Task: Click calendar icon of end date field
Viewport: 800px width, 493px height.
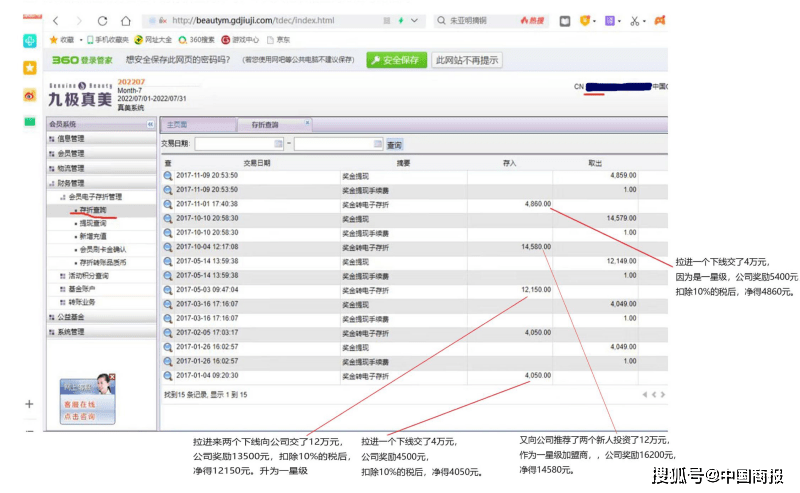Action: tap(377, 144)
